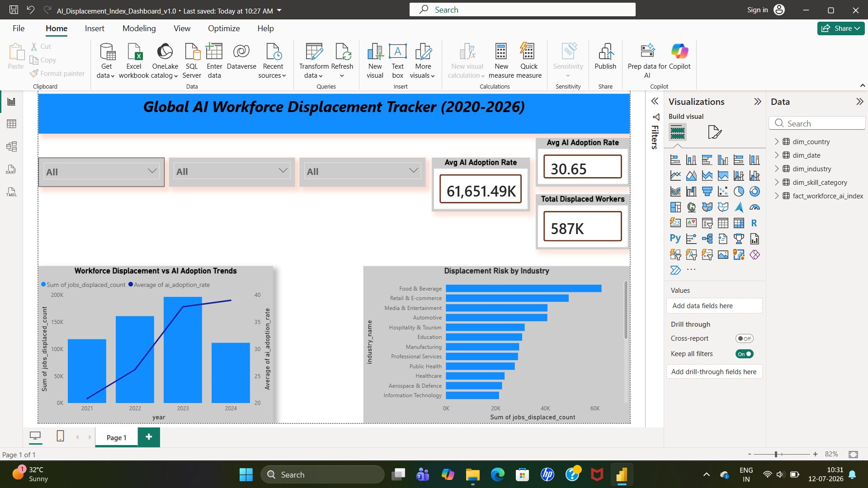
Task: Expand dim_industry table
Action: click(x=777, y=169)
